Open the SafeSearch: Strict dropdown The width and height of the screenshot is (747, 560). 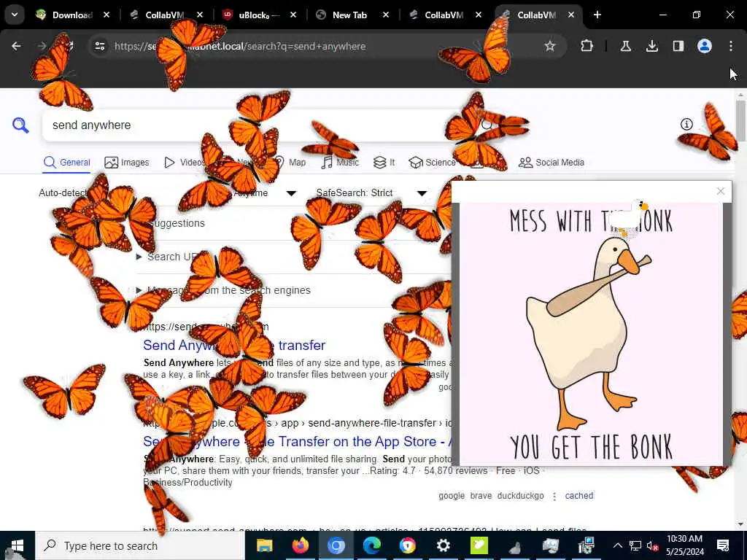pos(371,192)
